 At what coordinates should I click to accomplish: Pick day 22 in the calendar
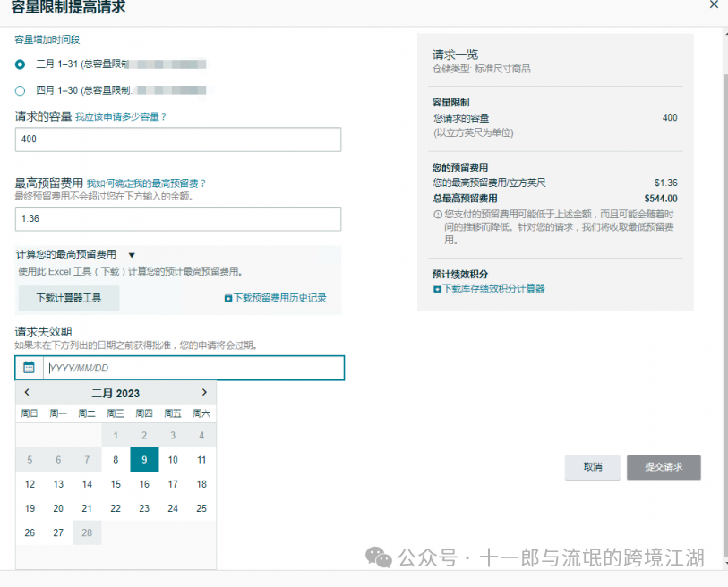[116, 508]
